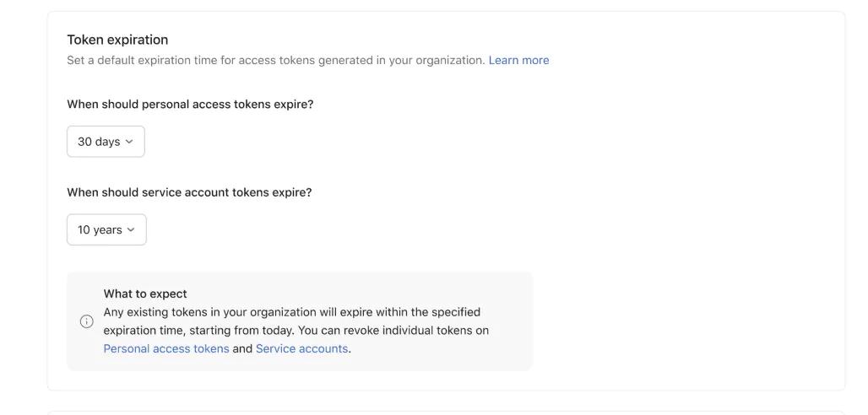Open the personal access tokens expiration dropdown

click(106, 142)
